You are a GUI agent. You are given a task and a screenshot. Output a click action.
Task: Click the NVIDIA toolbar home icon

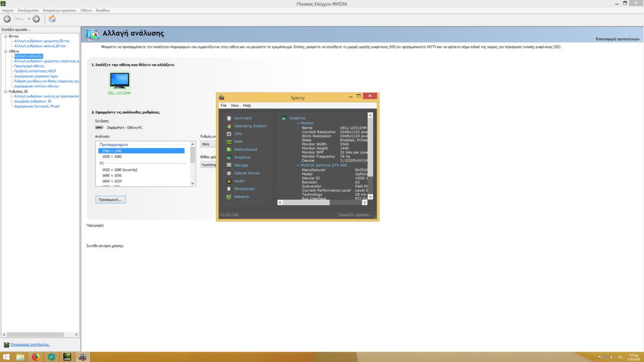pyautogui.click(x=52, y=19)
